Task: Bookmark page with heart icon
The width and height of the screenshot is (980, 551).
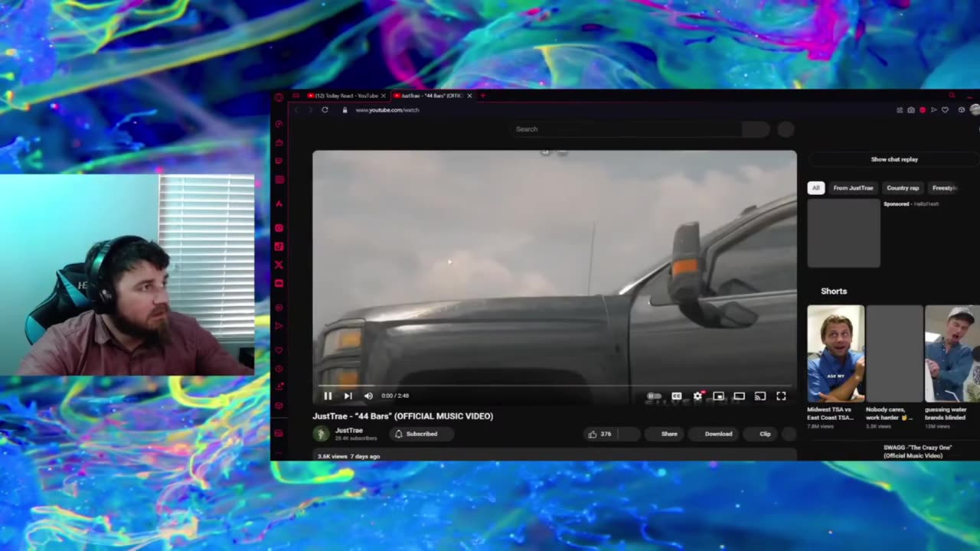Action: pos(945,110)
